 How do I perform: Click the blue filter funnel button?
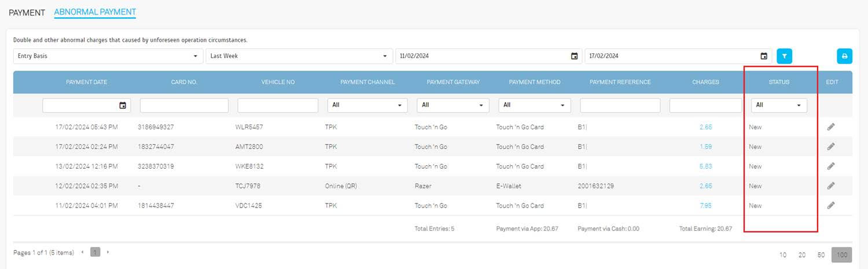pyautogui.click(x=784, y=56)
